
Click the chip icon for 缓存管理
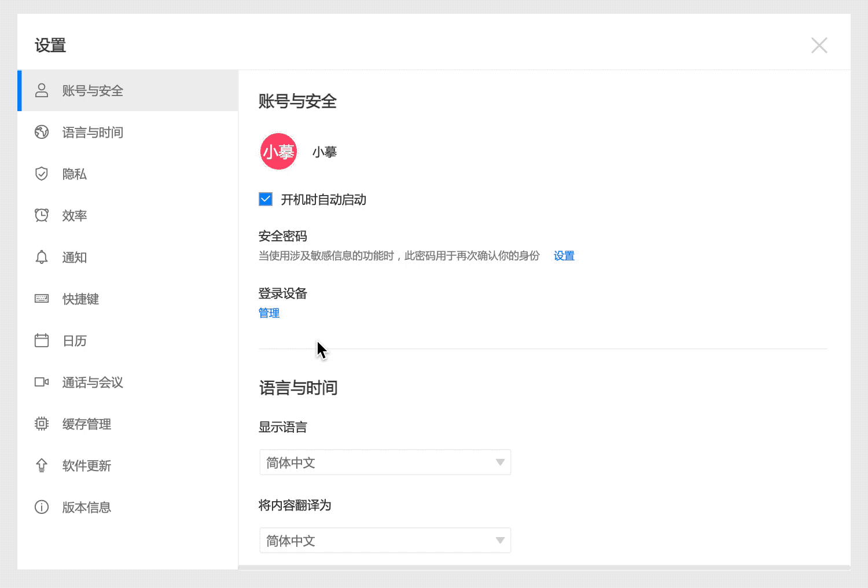pos(42,424)
